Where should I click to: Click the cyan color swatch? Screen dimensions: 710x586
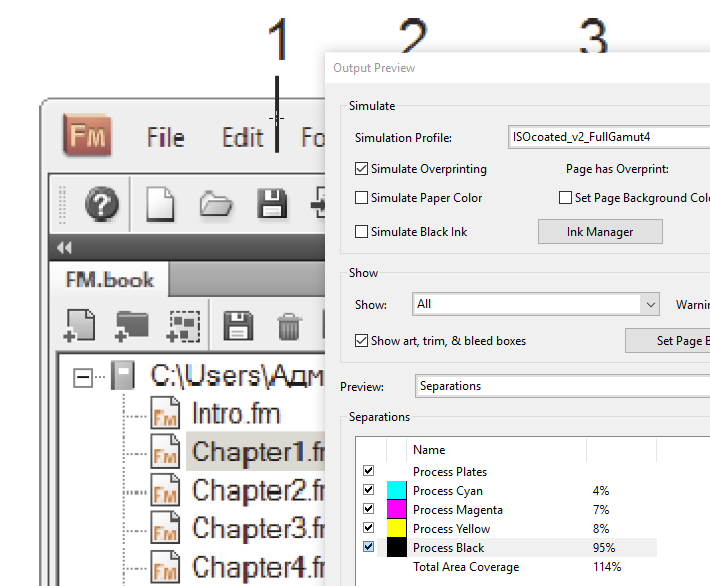(397, 490)
